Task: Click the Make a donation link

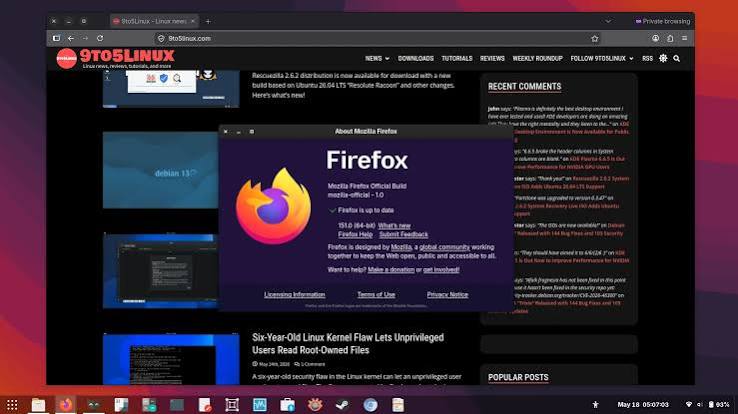Action: pos(391,270)
